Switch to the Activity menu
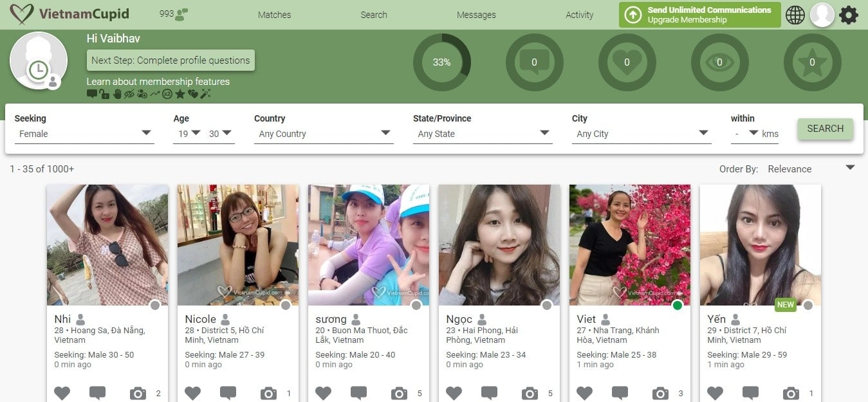This screenshot has width=868, height=402. (580, 15)
